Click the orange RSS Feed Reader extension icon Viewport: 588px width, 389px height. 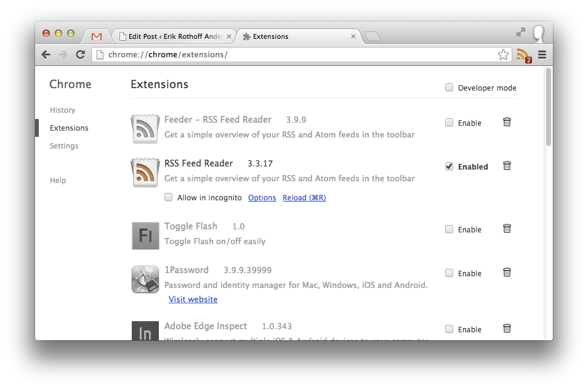tap(145, 173)
